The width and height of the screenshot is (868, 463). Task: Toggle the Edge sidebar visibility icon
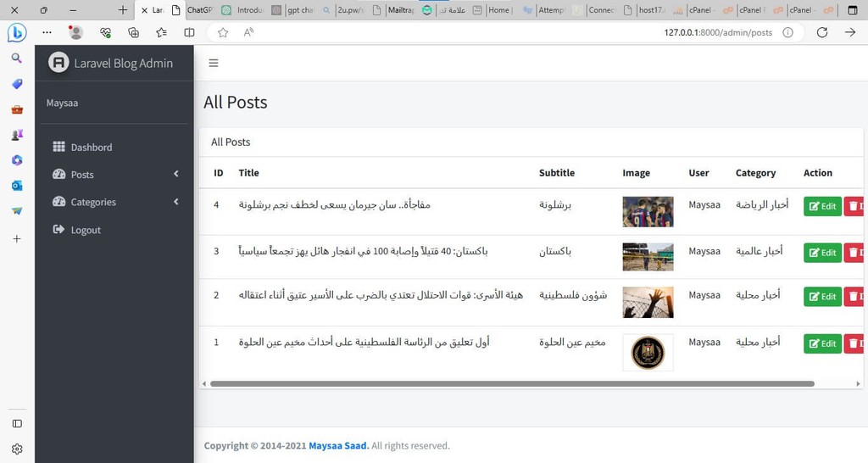pyautogui.click(x=17, y=424)
